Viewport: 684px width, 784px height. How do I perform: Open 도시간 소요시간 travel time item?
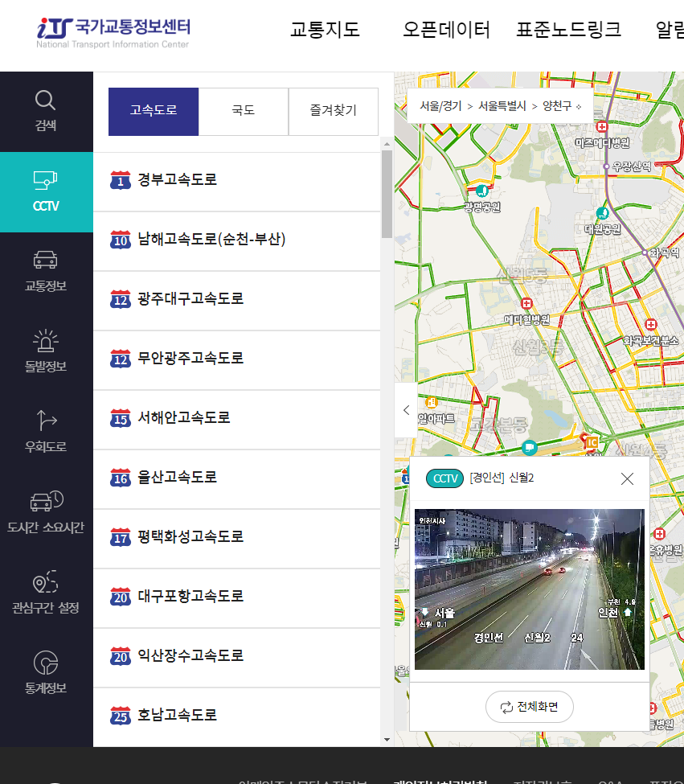(x=46, y=513)
